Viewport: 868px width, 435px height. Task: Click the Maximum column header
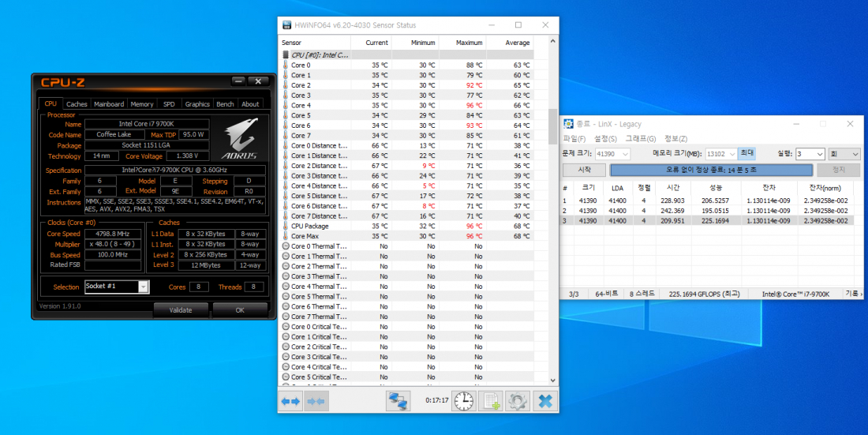pos(462,43)
